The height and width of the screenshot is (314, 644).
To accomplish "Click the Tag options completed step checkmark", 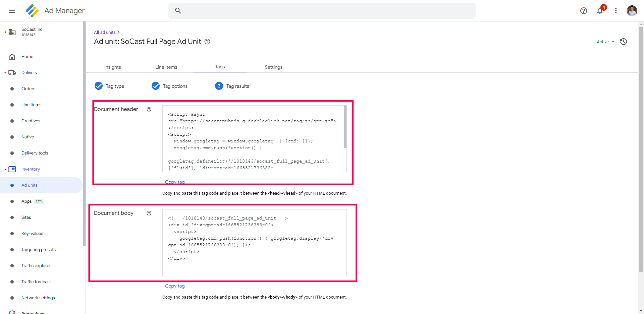I will point(156,86).
